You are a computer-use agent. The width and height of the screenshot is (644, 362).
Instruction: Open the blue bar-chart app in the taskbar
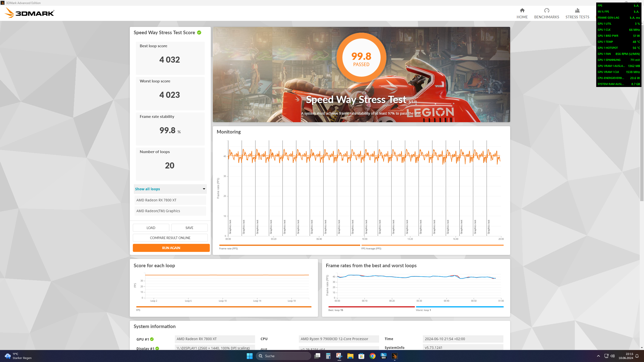pyautogui.click(x=384, y=356)
